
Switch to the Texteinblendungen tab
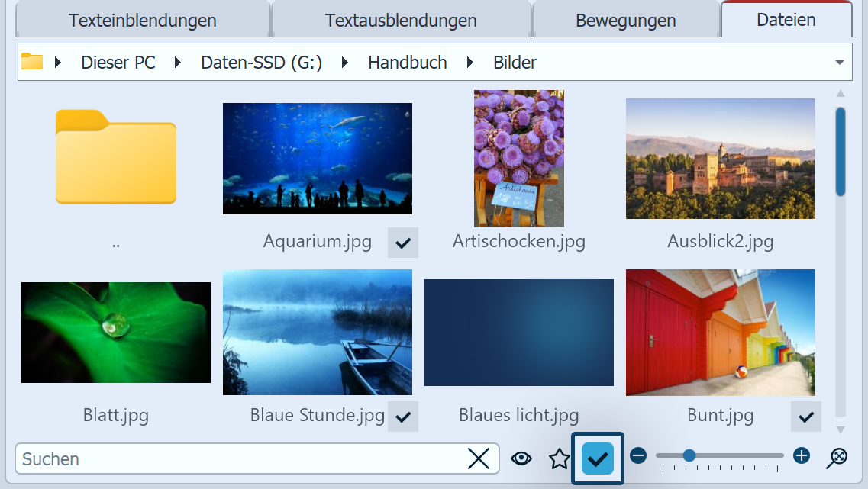(x=142, y=21)
